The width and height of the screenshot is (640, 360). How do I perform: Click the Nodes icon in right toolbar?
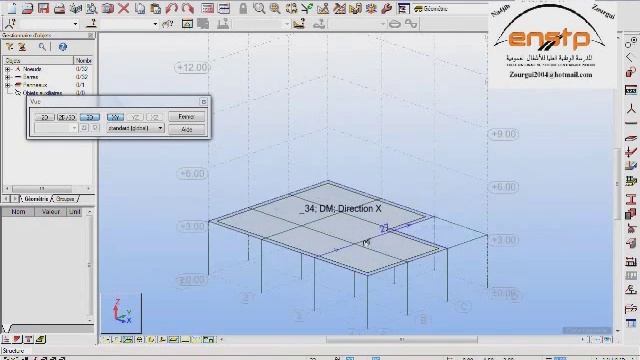coord(631,109)
